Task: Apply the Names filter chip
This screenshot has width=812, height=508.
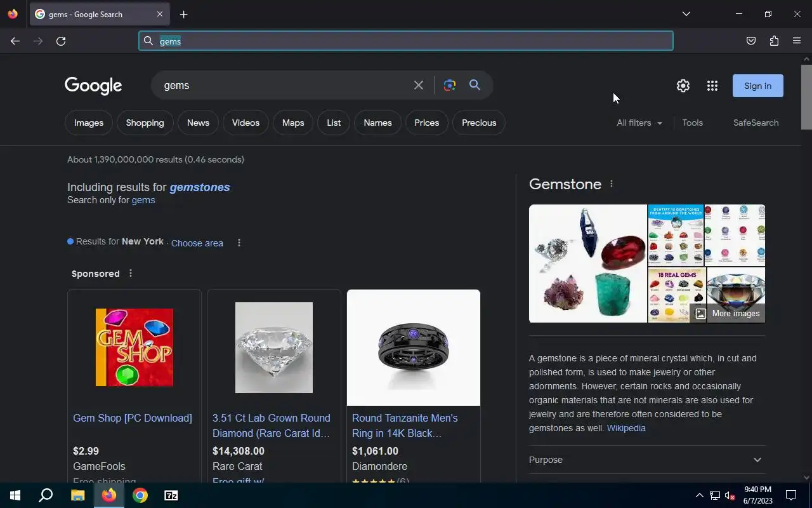Action: [377, 123]
